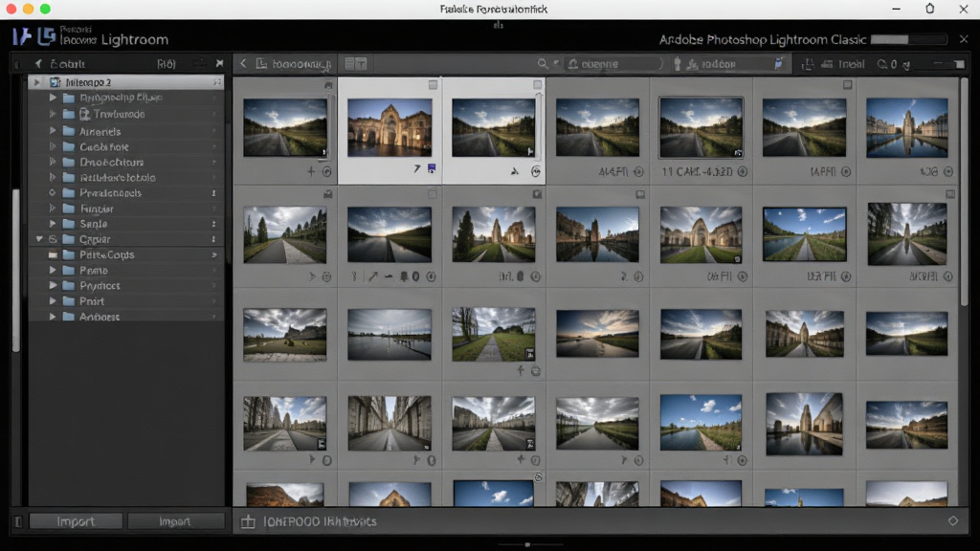
Task: Click the wider Import button next to the panel toggle
Action: [76, 521]
